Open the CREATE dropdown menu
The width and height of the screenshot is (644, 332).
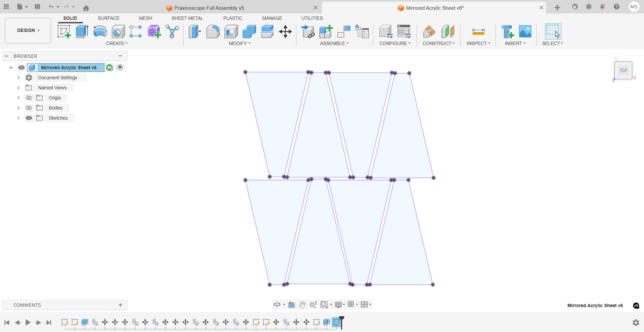point(117,43)
